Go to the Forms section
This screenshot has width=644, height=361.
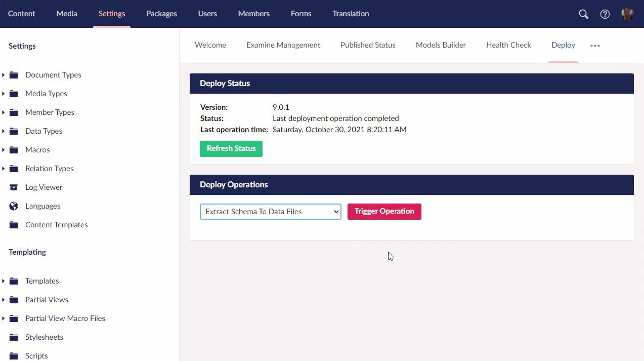click(301, 14)
